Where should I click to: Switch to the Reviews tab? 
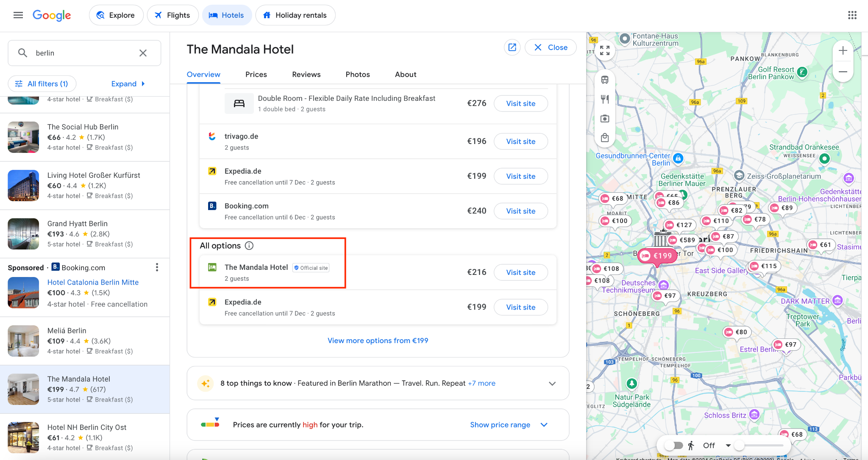click(306, 75)
